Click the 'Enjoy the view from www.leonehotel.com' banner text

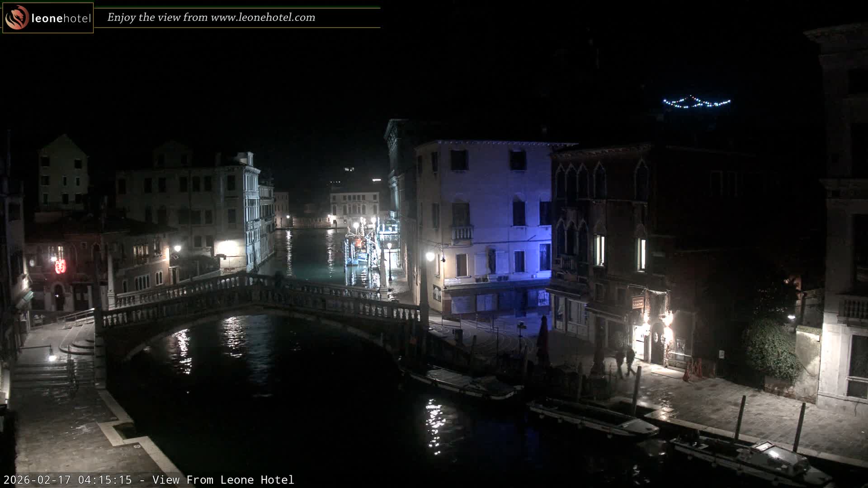click(x=211, y=18)
